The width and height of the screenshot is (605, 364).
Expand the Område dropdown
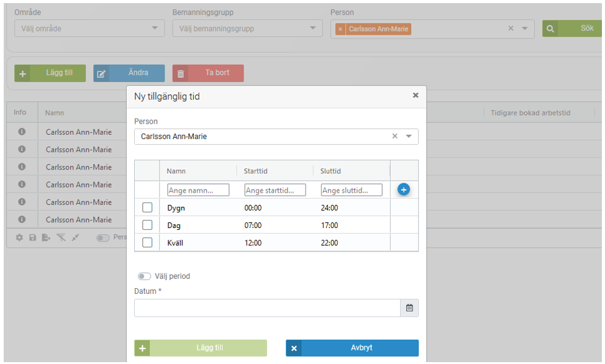click(x=155, y=29)
